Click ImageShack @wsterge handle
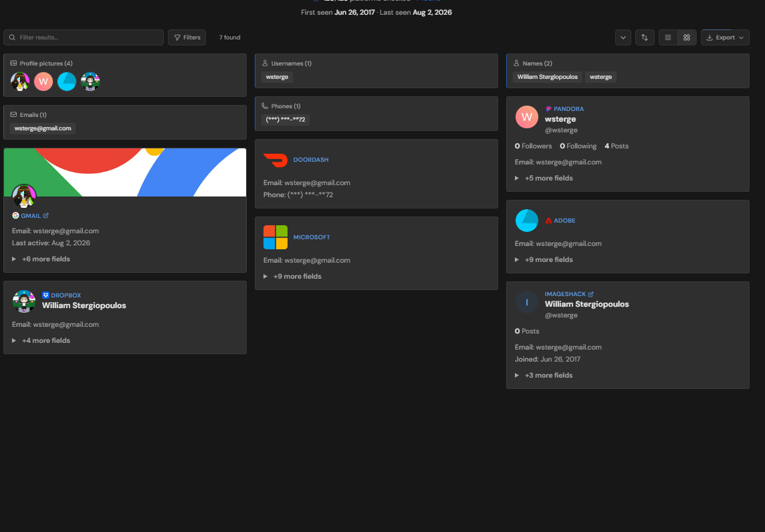The image size is (765, 532). tap(561, 315)
